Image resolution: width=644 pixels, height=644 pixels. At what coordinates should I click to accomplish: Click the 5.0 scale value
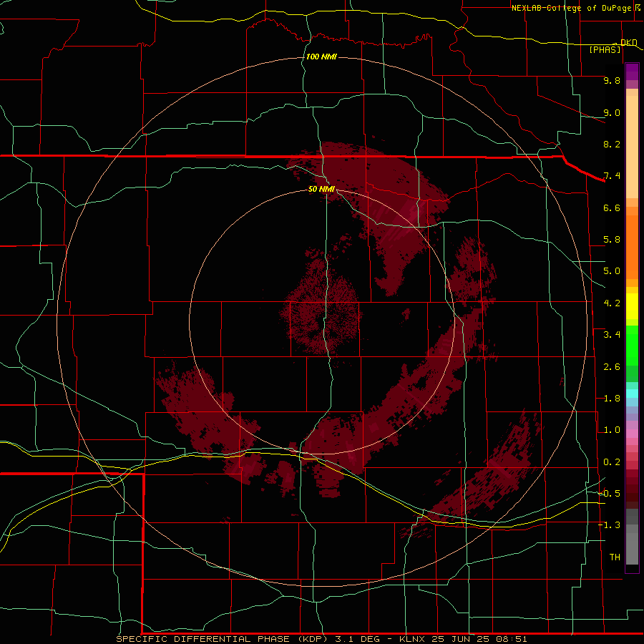point(612,271)
